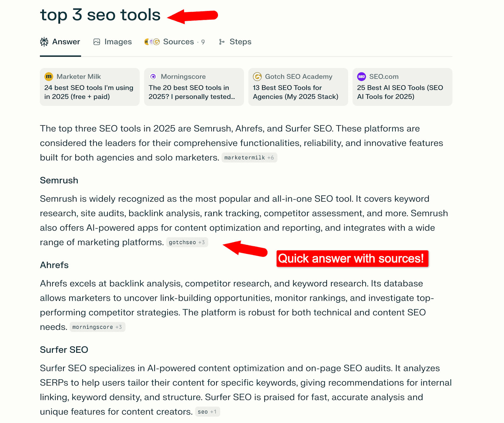504x423 pixels.
Task: Click the morningscore +3 citation chip
Action: 97,327
